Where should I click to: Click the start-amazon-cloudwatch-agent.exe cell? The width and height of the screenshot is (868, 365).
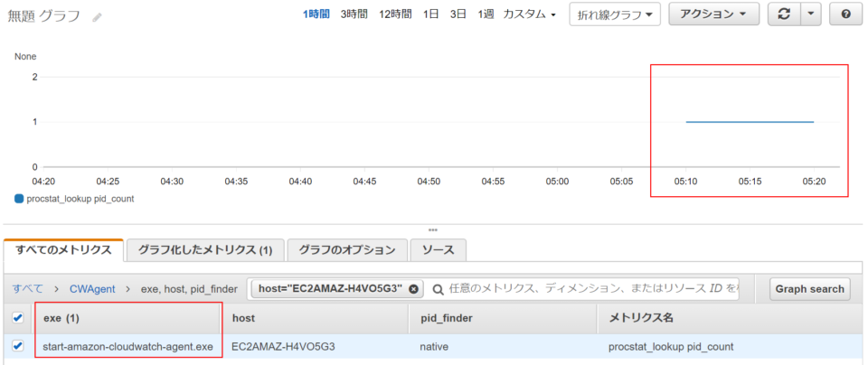(127, 347)
